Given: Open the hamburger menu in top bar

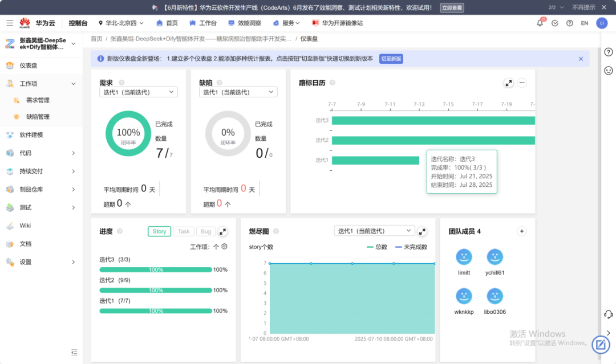Looking at the screenshot, I should (x=10, y=23).
